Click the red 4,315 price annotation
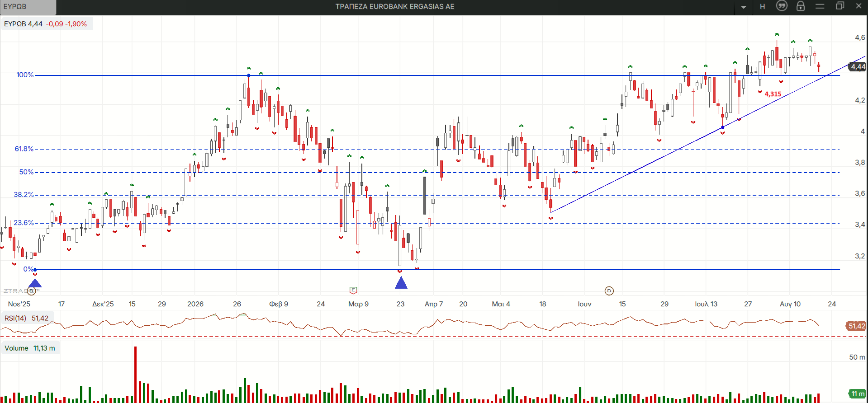This screenshot has width=868, height=403. click(x=773, y=94)
